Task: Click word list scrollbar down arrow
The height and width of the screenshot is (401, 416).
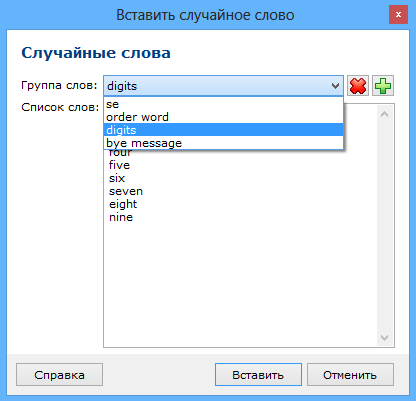Action: [385, 338]
